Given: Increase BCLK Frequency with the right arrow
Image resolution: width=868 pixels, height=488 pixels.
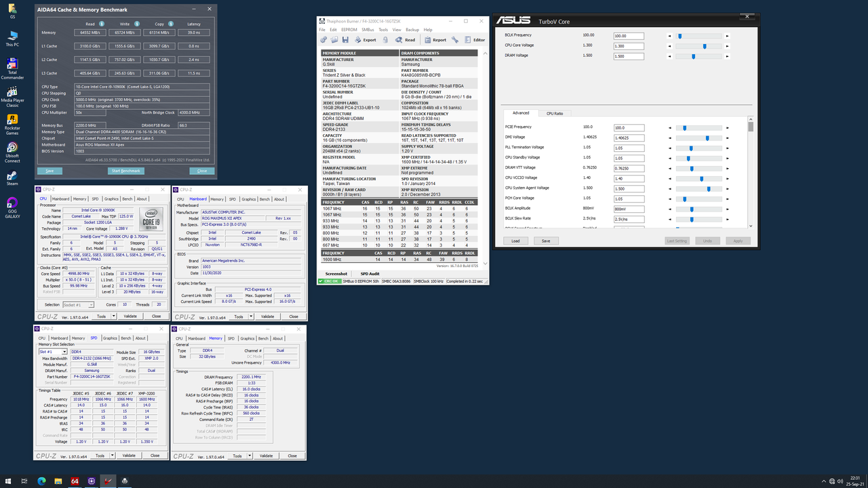Looking at the screenshot, I should point(728,36).
